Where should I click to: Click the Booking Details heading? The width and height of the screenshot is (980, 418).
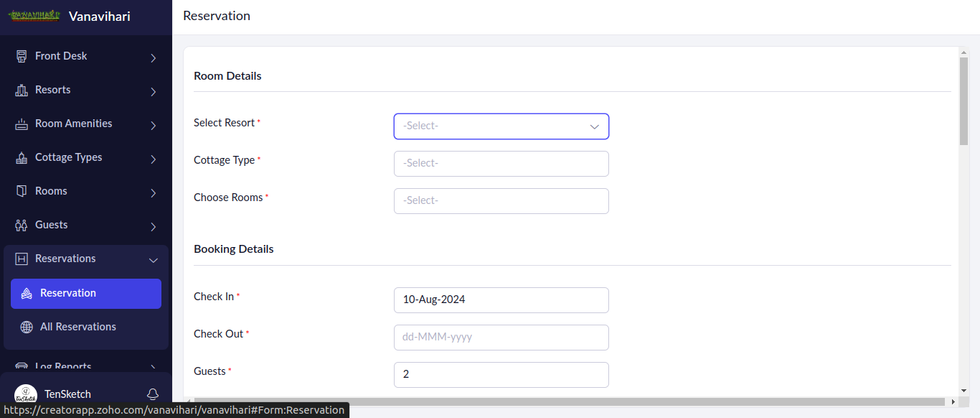(x=234, y=249)
